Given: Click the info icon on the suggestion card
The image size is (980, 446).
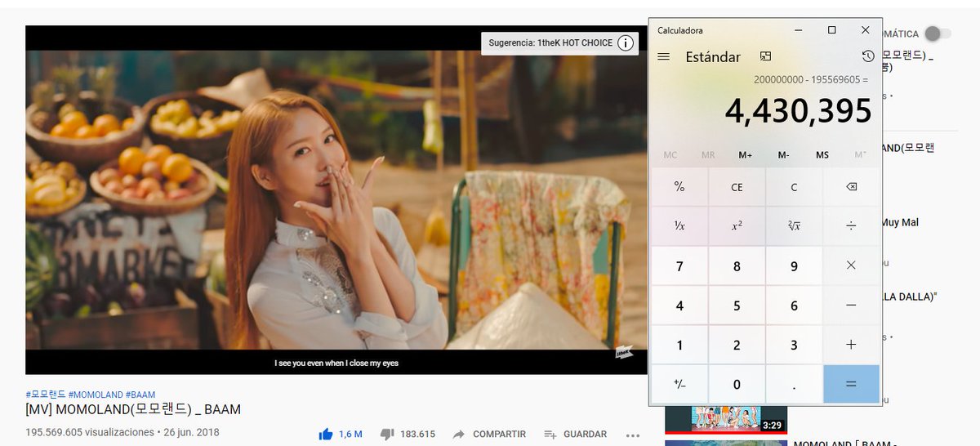Looking at the screenshot, I should [x=626, y=42].
